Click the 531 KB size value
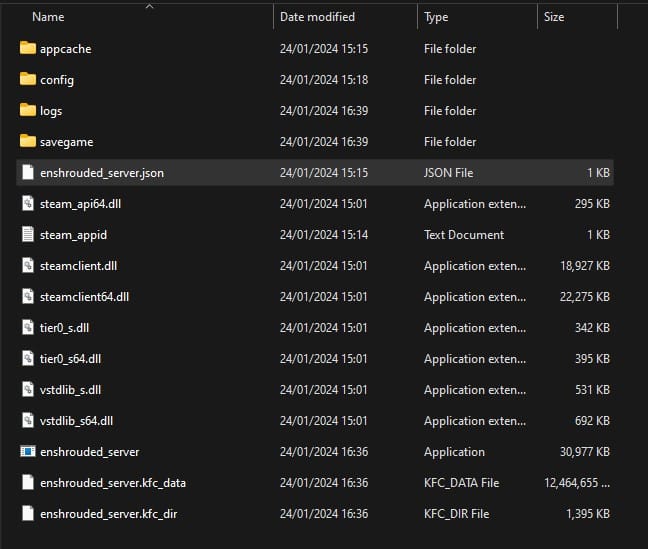 point(592,390)
